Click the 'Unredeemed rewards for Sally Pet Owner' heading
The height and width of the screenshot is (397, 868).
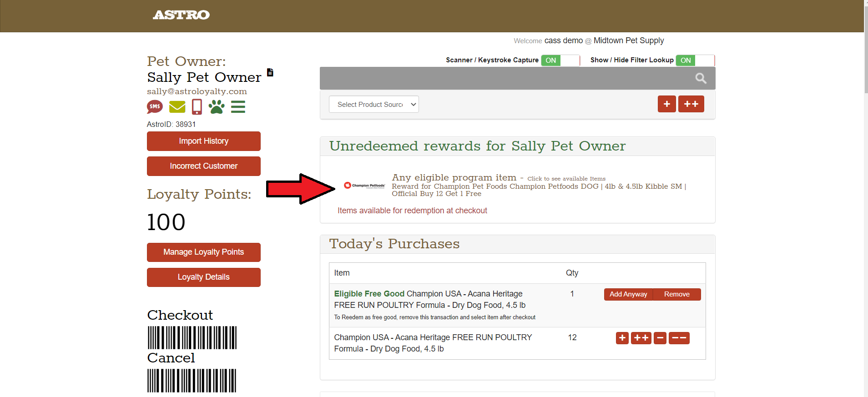(x=477, y=146)
